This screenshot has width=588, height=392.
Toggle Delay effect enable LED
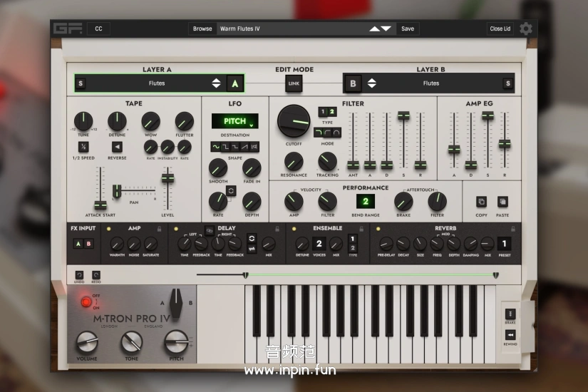coord(176,229)
